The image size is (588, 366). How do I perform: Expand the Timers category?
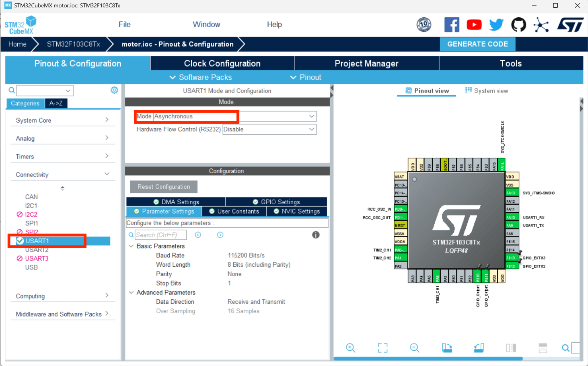pyautogui.click(x=63, y=156)
